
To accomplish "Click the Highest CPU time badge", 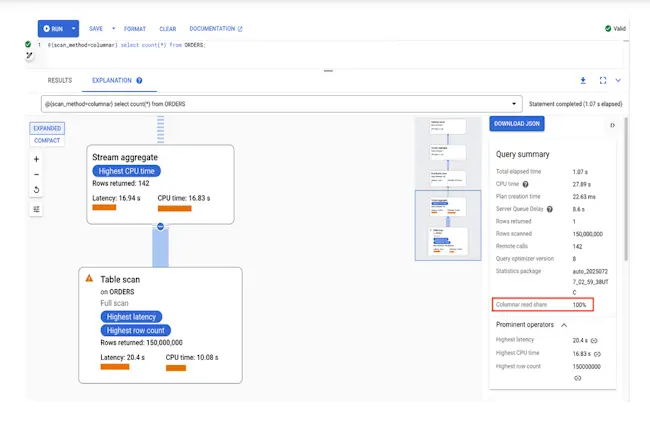I will tap(126, 171).
